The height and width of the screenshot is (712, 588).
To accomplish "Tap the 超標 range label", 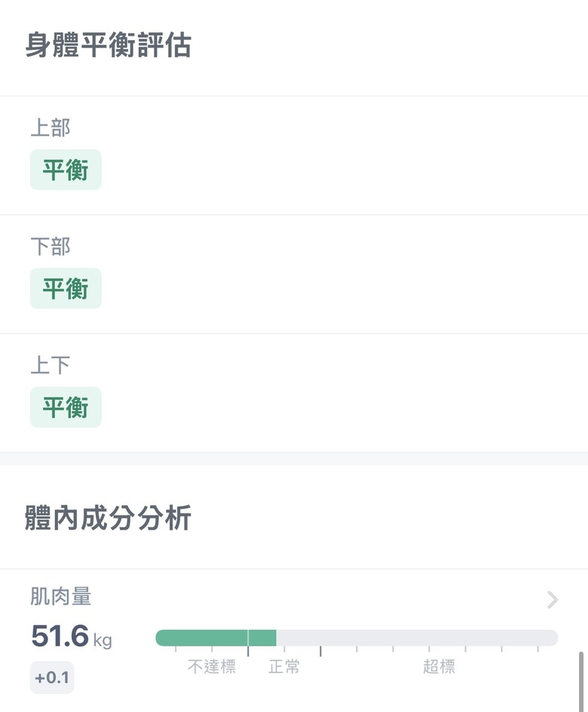I will [x=439, y=667].
